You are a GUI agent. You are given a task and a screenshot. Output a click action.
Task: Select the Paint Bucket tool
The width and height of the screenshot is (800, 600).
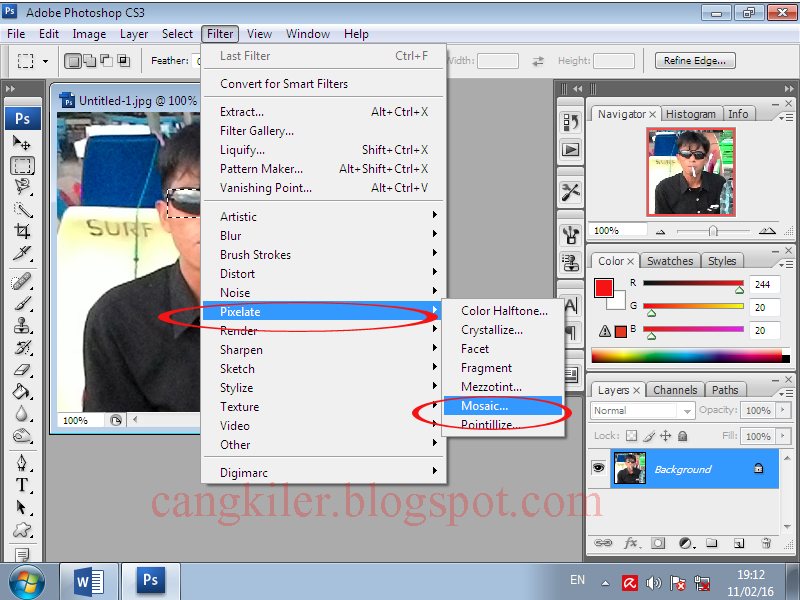[22, 391]
